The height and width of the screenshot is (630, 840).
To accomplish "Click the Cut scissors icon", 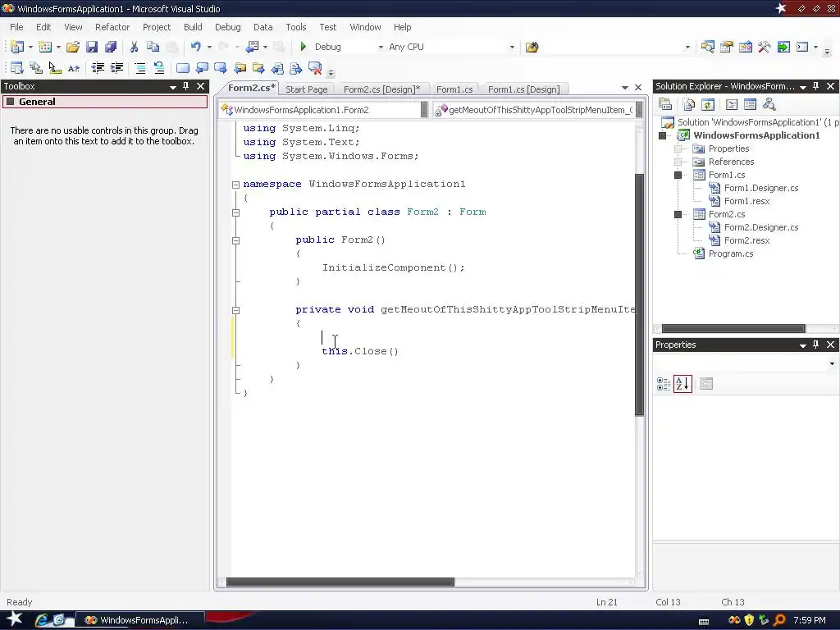I will (x=134, y=47).
